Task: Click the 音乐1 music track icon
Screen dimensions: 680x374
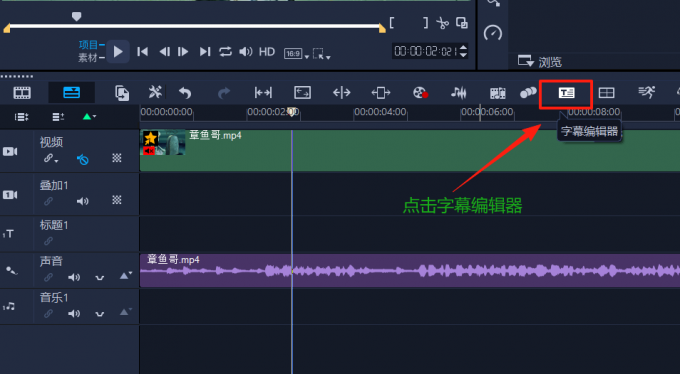Action: (9, 307)
